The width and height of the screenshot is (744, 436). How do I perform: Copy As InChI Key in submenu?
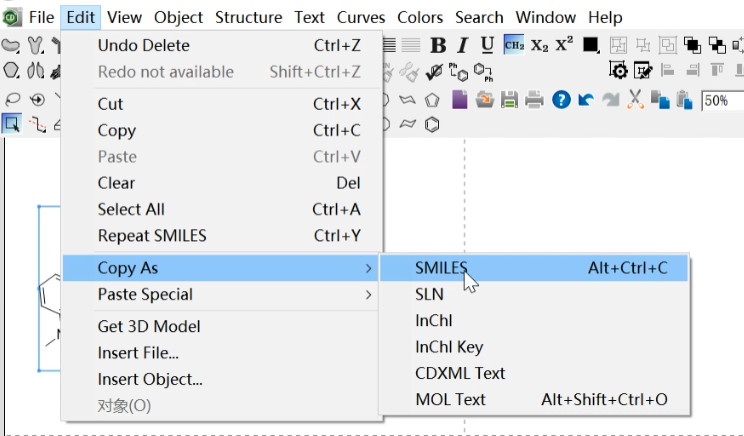pos(534,347)
